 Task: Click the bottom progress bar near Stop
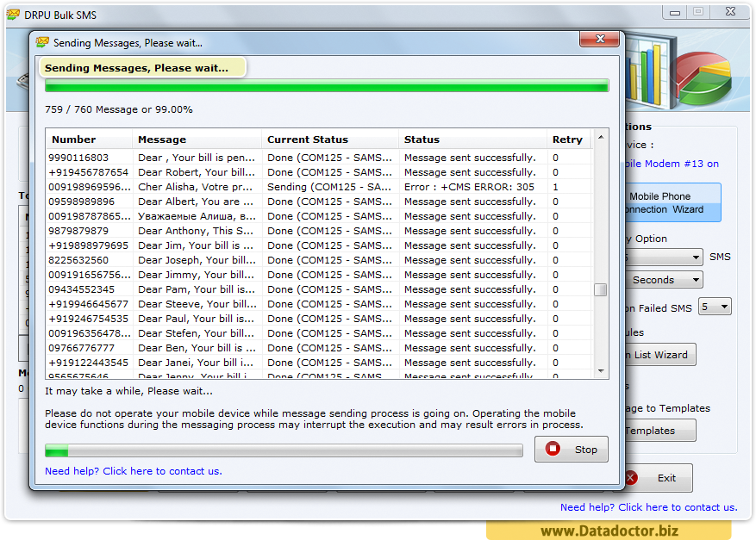coord(284,451)
